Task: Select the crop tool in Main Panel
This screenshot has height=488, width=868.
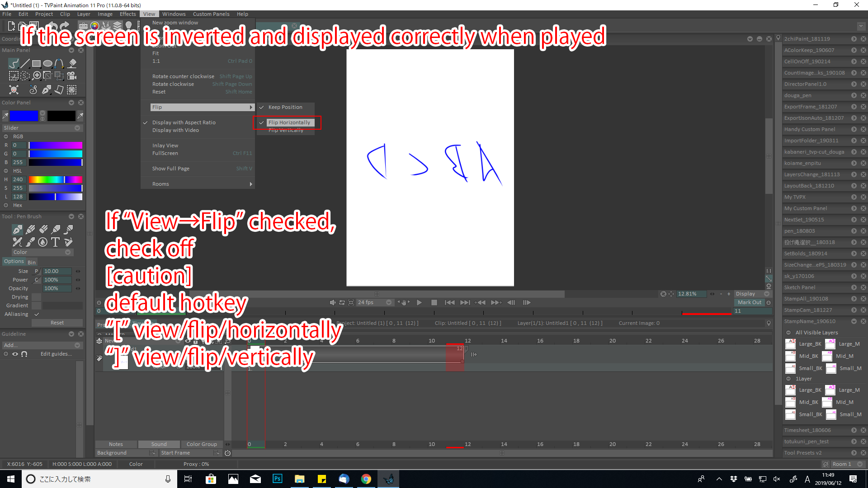Action: pyautogui.click(x=48, y=76)
